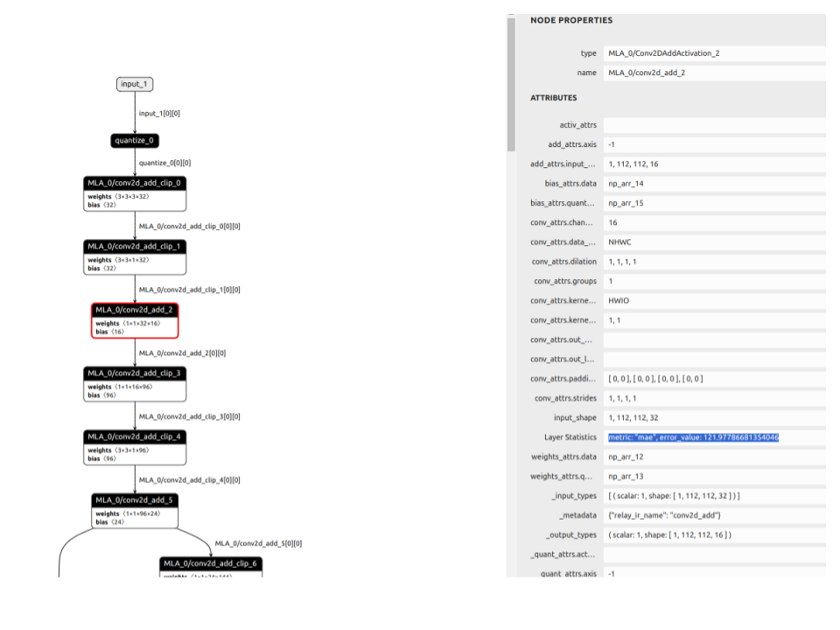Image resolution: width=840 pixels, height=630 pixels.
Task: Select the MLA_0/conv2d_add_clip_0 node header
Action: 135,183
